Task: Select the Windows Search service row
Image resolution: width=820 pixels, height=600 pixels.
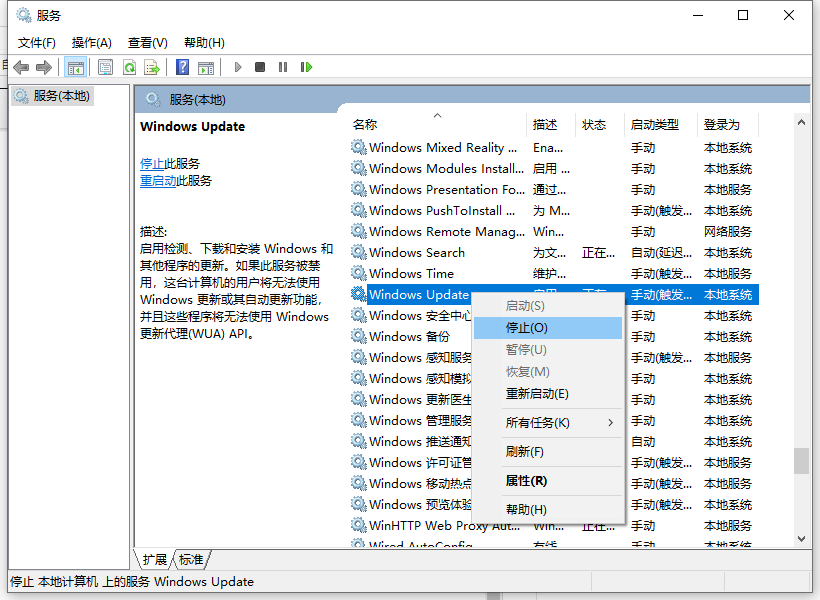Action: coord(554,253)
